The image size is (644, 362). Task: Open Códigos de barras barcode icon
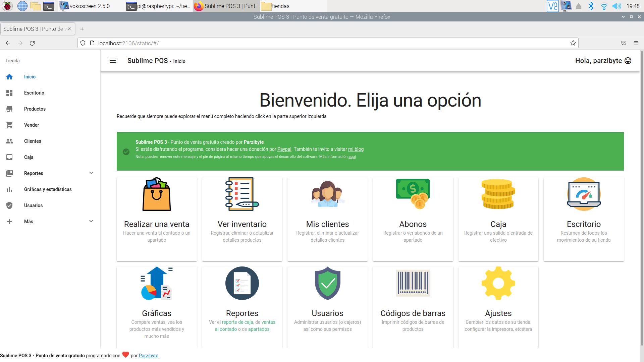[x=413, y=283]
